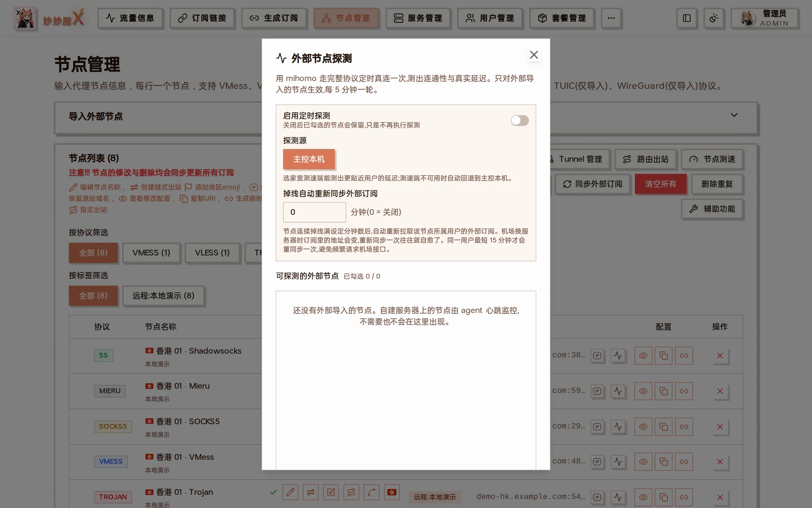Click 同步外部订阅 button

(593, 184)
